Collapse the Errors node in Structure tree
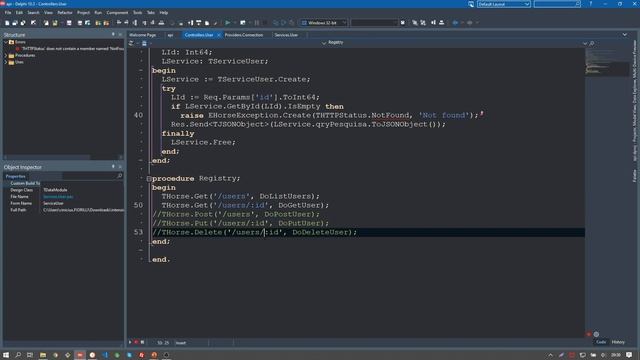The width and height of the screenshot is (640, 360). (x=6, y=42)
